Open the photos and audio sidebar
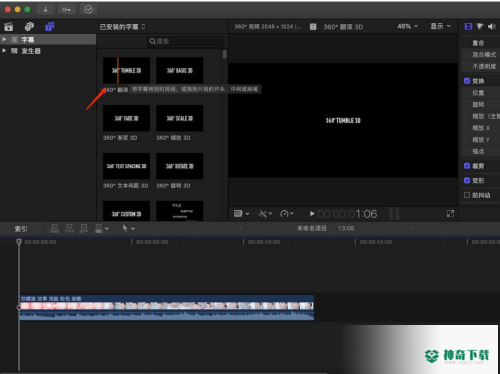 [x=29, y=27]
